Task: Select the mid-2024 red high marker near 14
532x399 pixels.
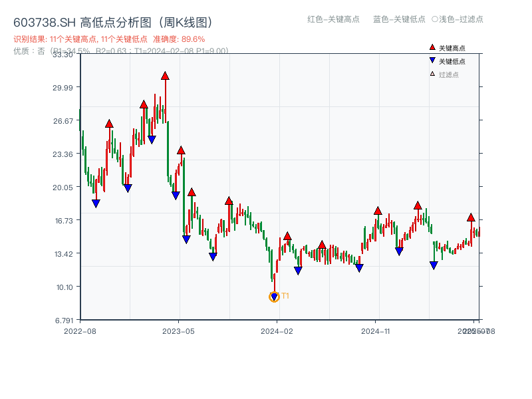Action: 322,245
